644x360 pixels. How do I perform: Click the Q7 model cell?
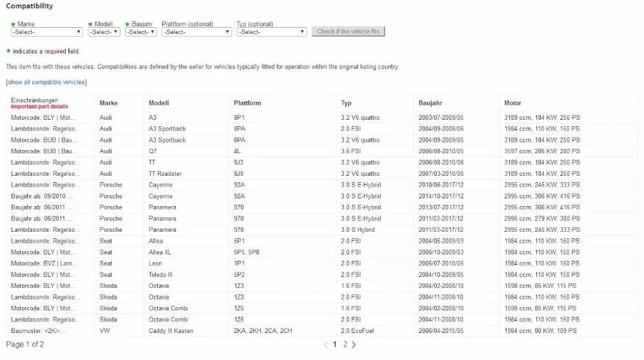coord(153,151)
